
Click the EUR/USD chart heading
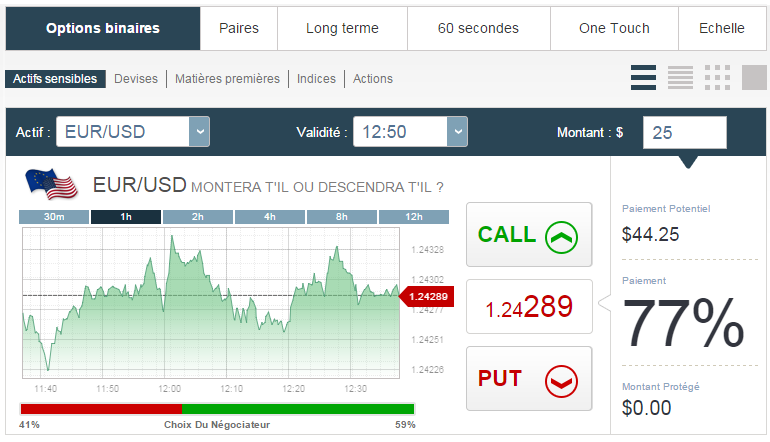click(139, 185)
